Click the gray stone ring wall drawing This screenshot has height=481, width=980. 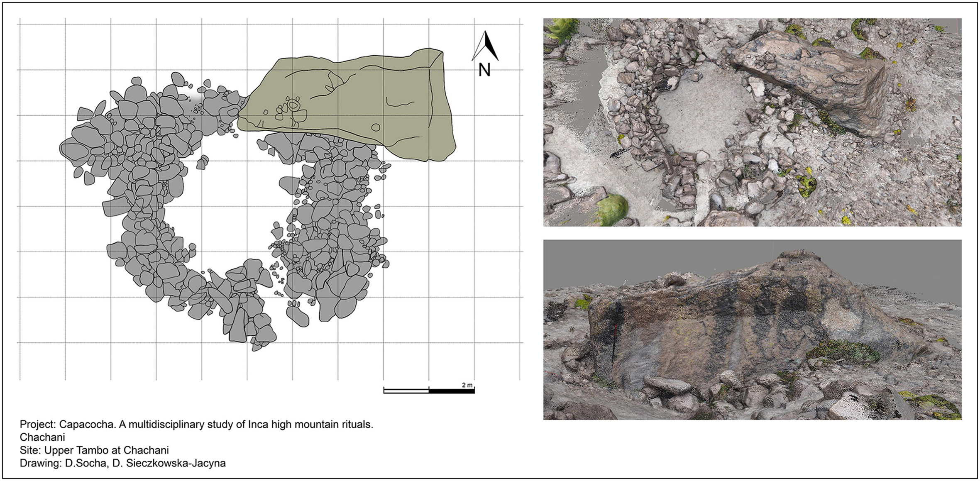(225, 212)
